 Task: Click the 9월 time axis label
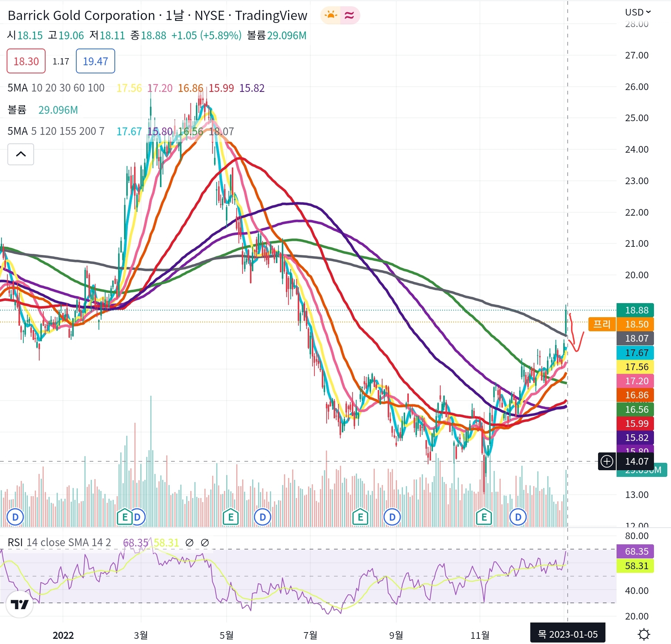click(396, 635)
